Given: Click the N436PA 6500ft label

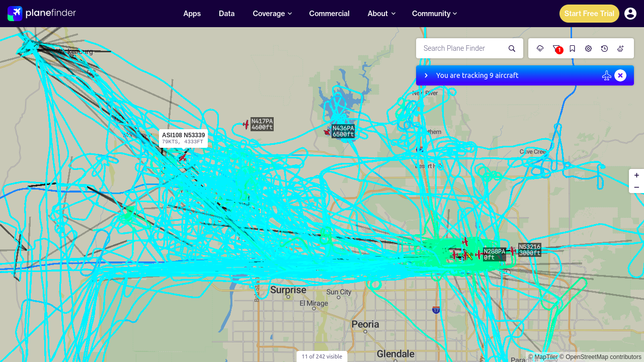Looking at the screenshot, I should [x=343, y=131].
